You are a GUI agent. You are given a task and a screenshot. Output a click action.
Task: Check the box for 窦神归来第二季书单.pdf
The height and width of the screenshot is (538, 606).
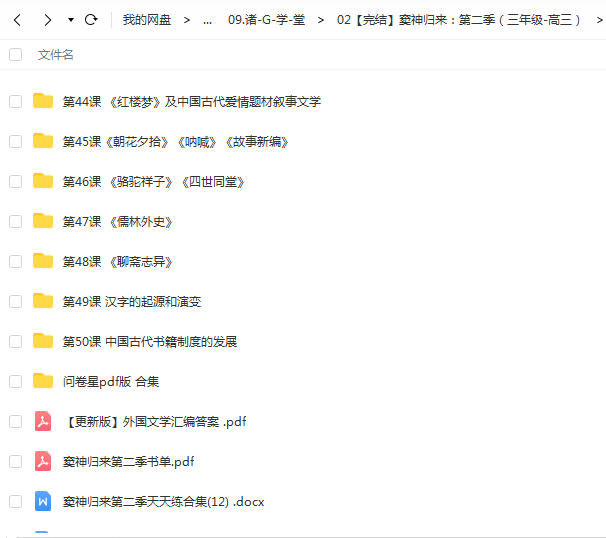tap(15, 461)
